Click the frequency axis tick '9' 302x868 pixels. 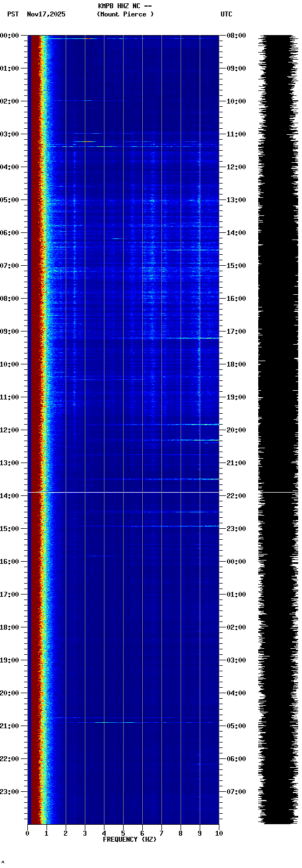[x=200, y=833]
